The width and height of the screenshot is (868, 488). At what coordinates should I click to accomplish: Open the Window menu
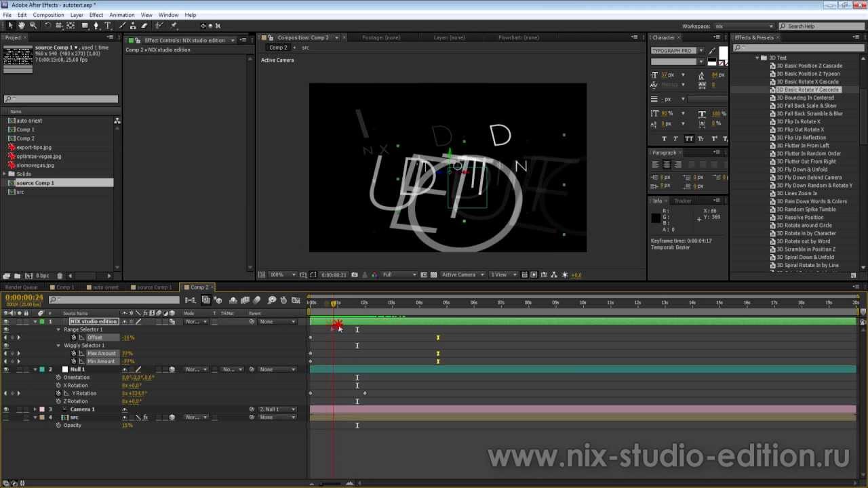click(x=168, y=15)
